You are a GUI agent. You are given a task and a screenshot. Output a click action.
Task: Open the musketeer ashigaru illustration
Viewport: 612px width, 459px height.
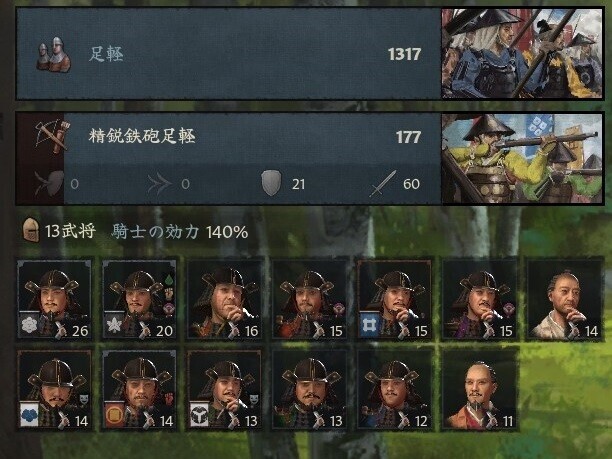(522, 158)
